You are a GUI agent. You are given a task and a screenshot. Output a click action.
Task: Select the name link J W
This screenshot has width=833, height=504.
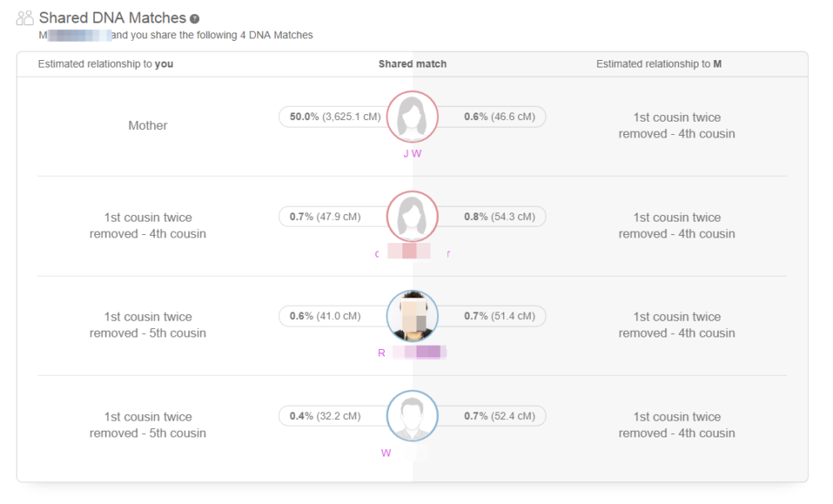coord(412,152)
